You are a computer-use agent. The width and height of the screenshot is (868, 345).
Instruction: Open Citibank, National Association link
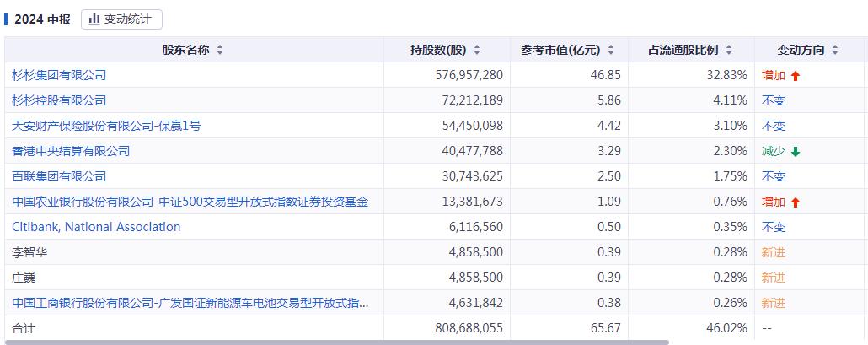point(96,227)
